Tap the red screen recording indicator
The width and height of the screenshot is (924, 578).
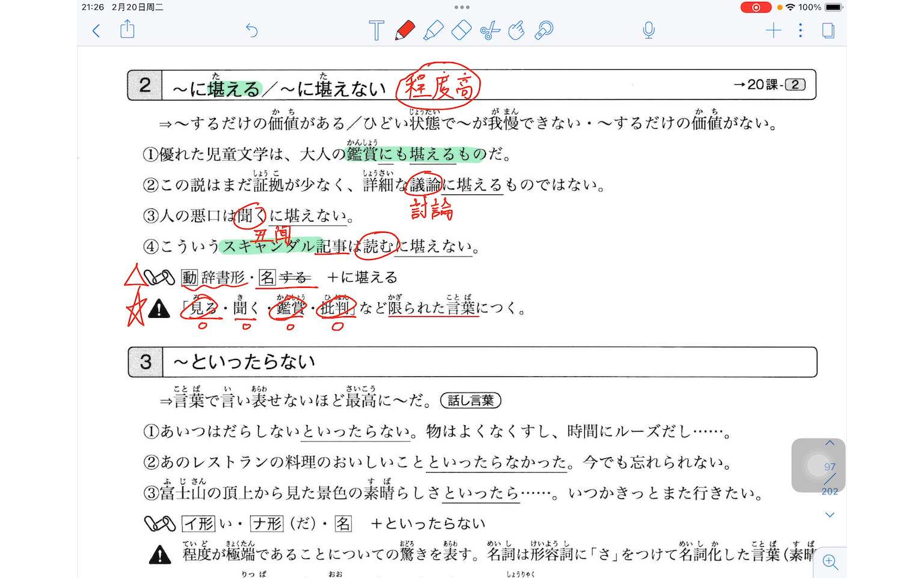[756, 7]
